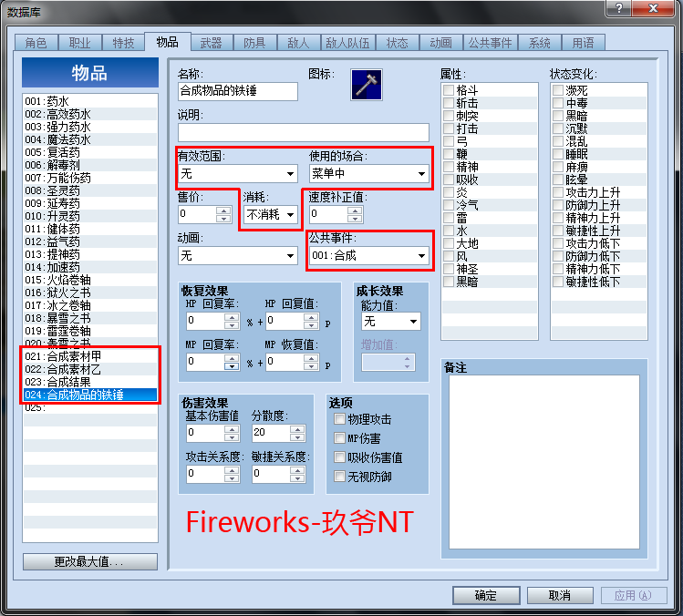The width and height of the screenshot is (683, 616).
Task: Click the 确定 button
Action: pos(486,595)
